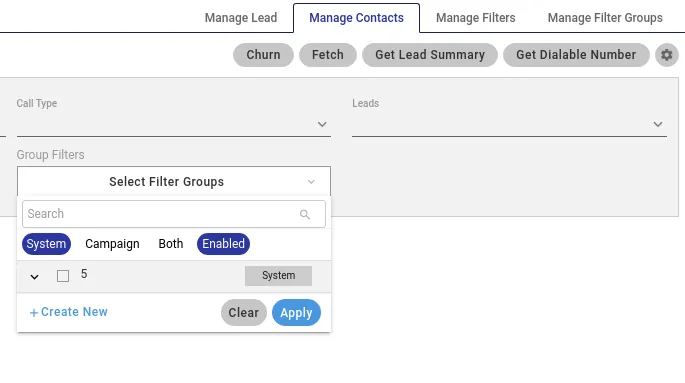Click the filter group name 5
The width and height of the screenshot is (685, 383).
tap(84, 274)
